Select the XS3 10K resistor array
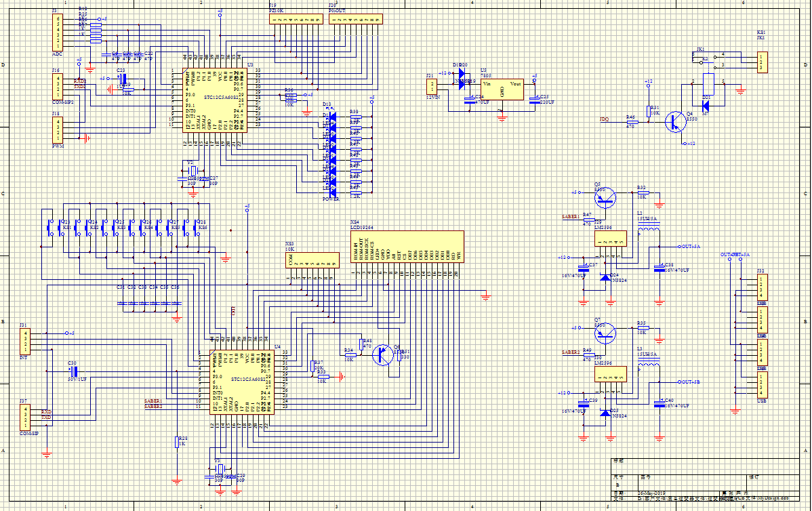Image resolution: width=812 pixels, height=511 pixels. [x=311, y=262]
